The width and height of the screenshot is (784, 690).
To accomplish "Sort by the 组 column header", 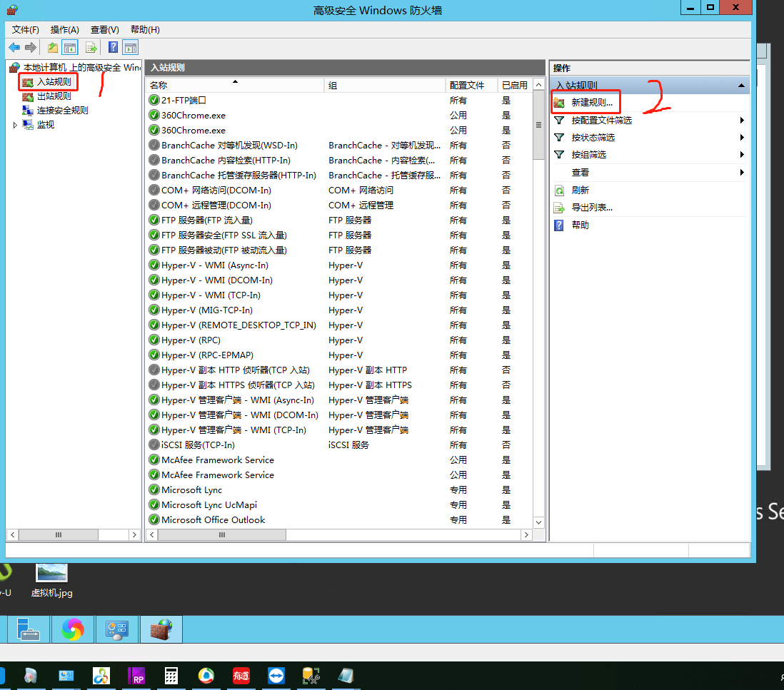I will (384, 86).
